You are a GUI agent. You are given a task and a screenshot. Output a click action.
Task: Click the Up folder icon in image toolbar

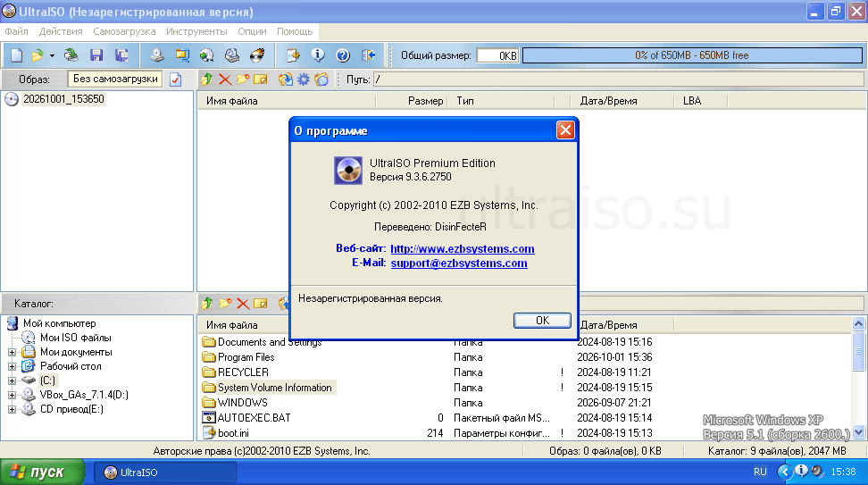coord(207,79)
